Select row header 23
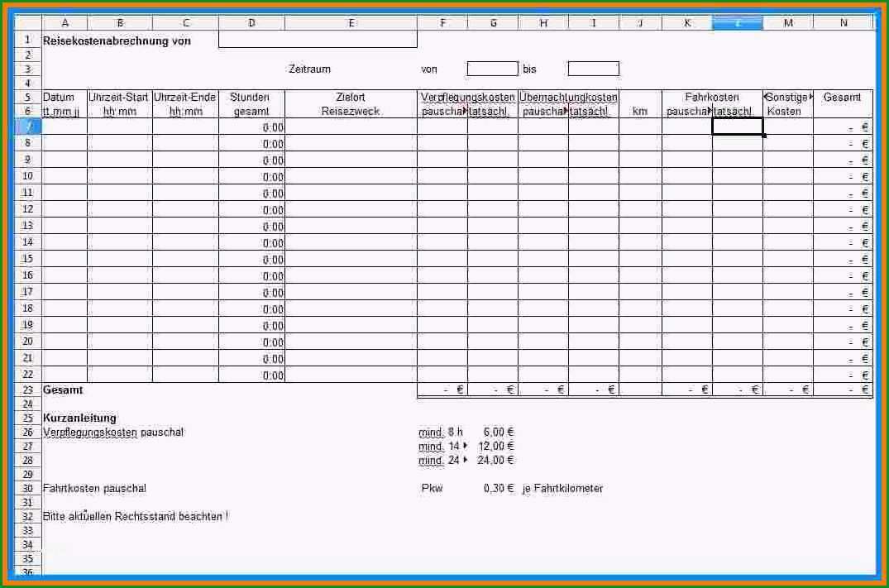889x588 pixels. coord(28,390)
